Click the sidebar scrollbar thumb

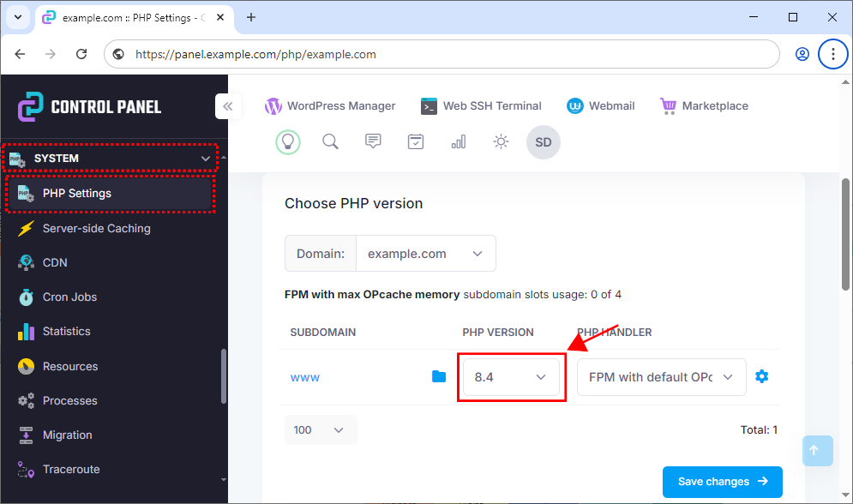224,376
